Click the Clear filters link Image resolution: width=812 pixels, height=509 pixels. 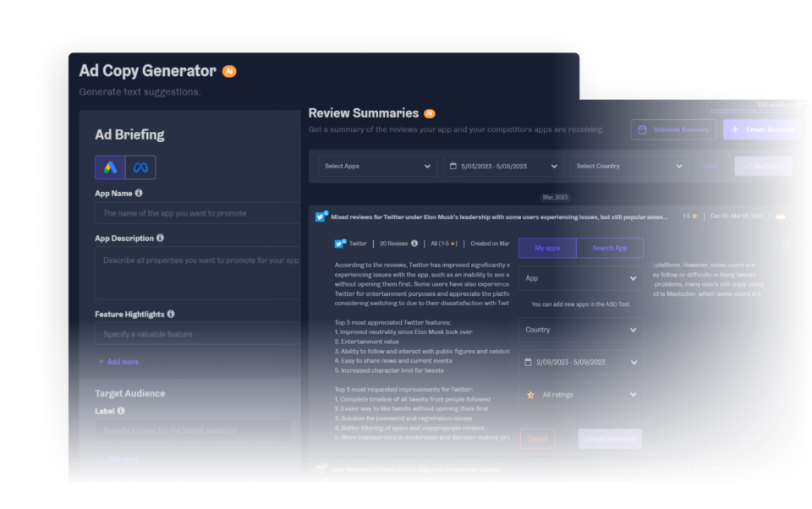(710, 167)
